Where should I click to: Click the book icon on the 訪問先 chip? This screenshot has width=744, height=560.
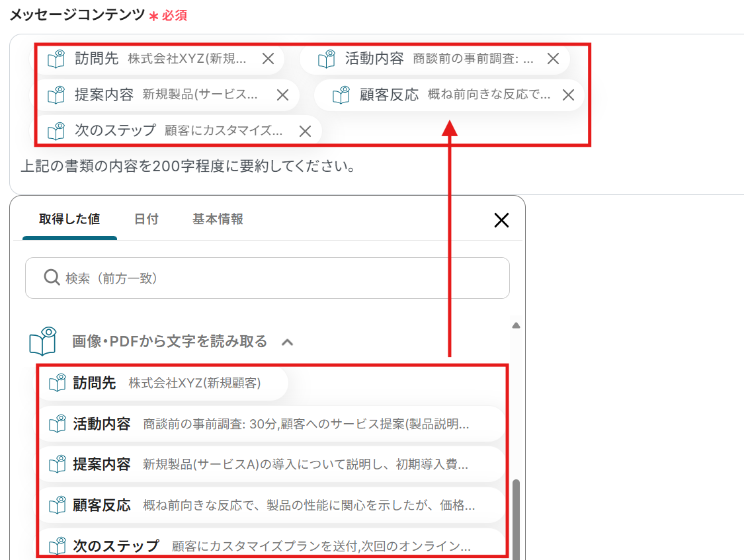tap(56, 59)
